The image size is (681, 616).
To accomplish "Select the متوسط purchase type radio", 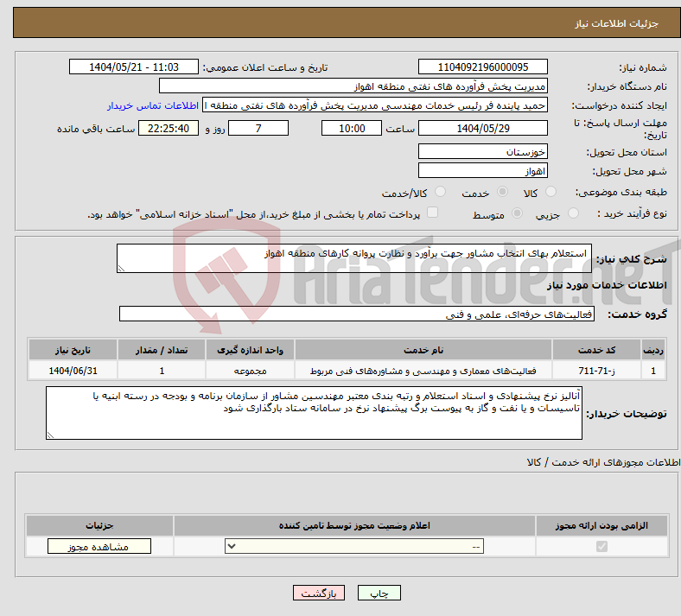I will pos(517,213).
